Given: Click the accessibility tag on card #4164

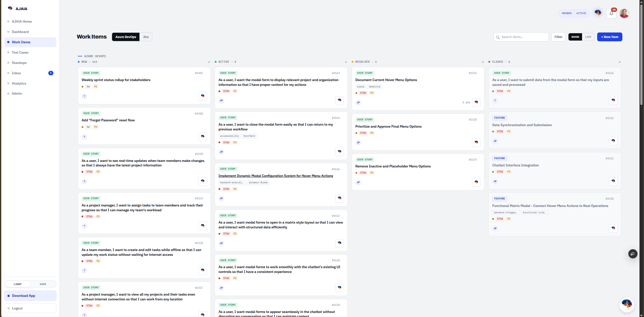Looking at the screenshot, I should pos(229,136).
